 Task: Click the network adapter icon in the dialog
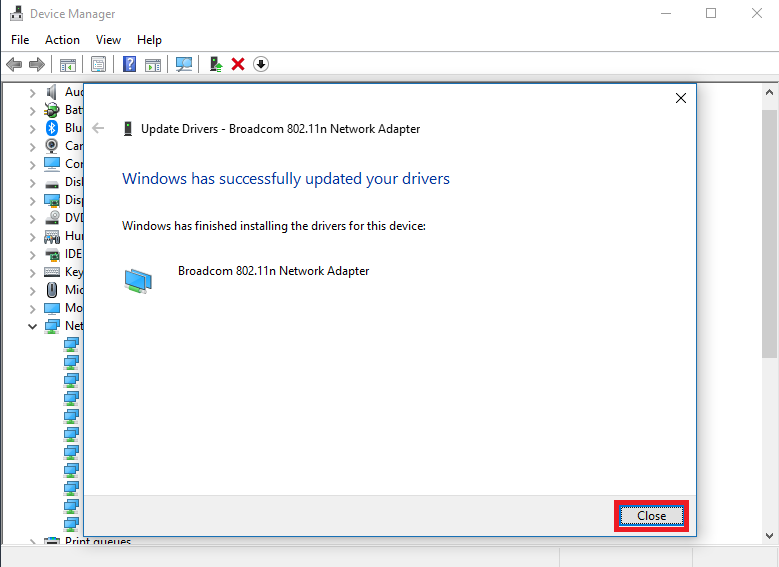(x=138, y=281)
